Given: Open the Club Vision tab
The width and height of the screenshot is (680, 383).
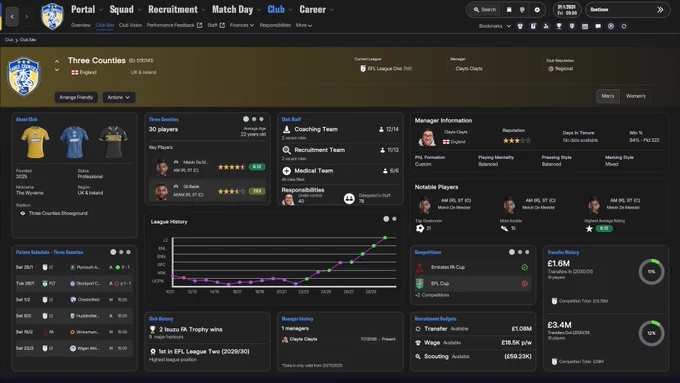Looking at the screenshot, I should (130, 25).
